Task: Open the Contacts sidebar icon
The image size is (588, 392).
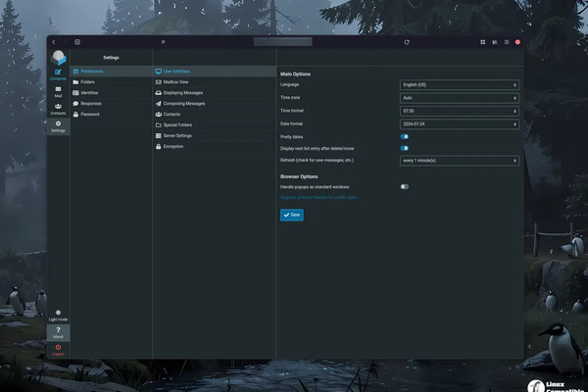Action: 58,109
